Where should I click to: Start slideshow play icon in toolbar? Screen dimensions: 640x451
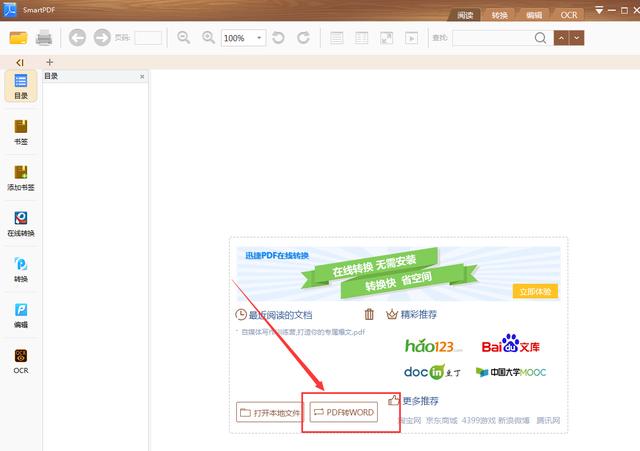[x=411, y=38]
